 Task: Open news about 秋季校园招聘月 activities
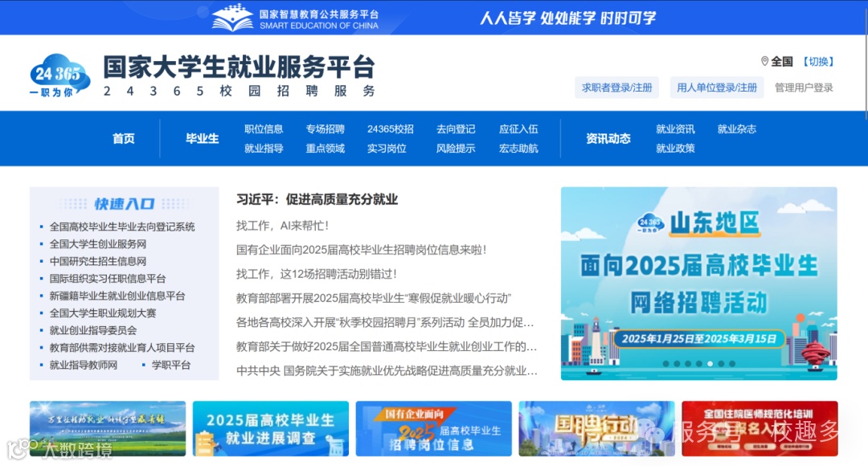(385, 322)
